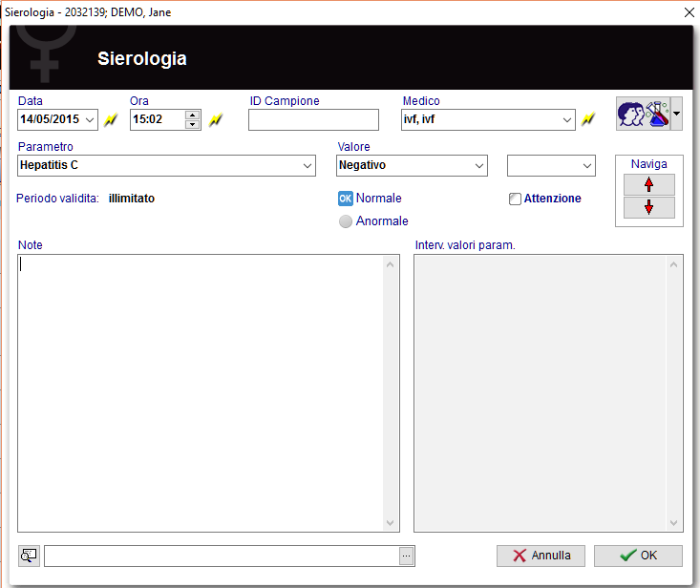This screenshot has width=700, height=588.
Task: Click the text search icon at bottom left
Action: pos(29,556)
